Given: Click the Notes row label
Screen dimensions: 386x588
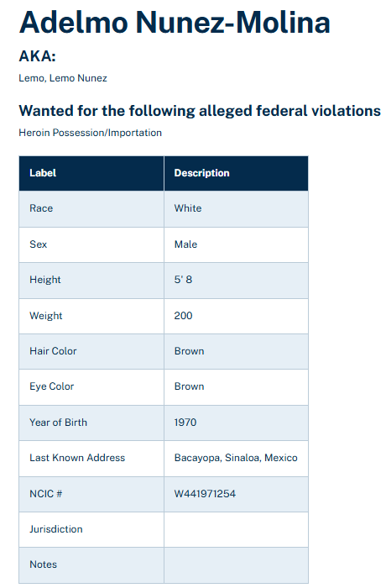Looking at the screenshot, I should (43, 564).
